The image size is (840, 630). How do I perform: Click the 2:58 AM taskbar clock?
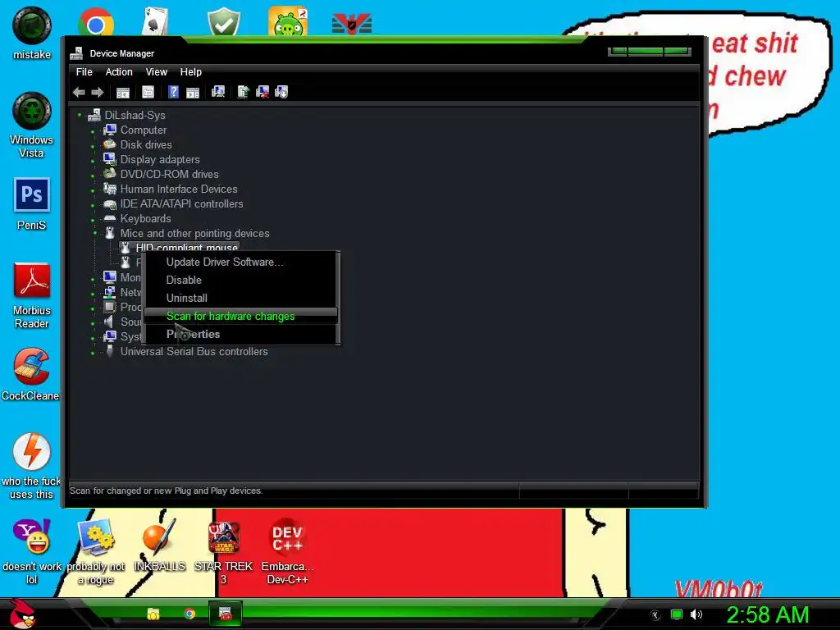pos(767,614)
